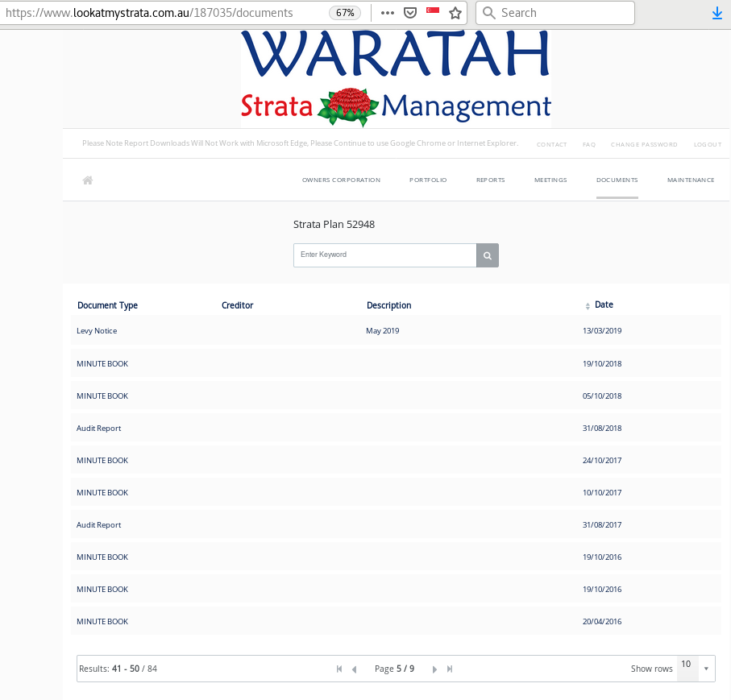731x700 pixels.
Task: Open MINUTE BOOK dated 05/10/2018
Action: point(396,396)
